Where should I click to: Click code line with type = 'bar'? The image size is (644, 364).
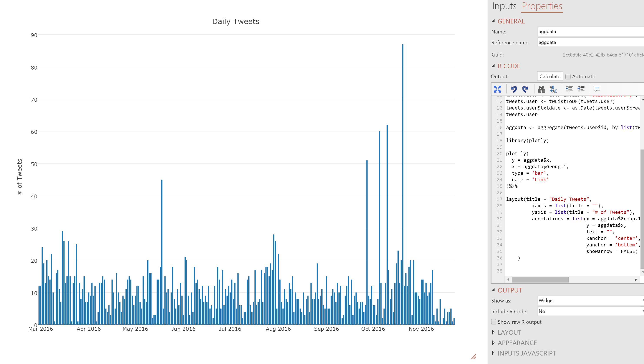click(530, 173)
